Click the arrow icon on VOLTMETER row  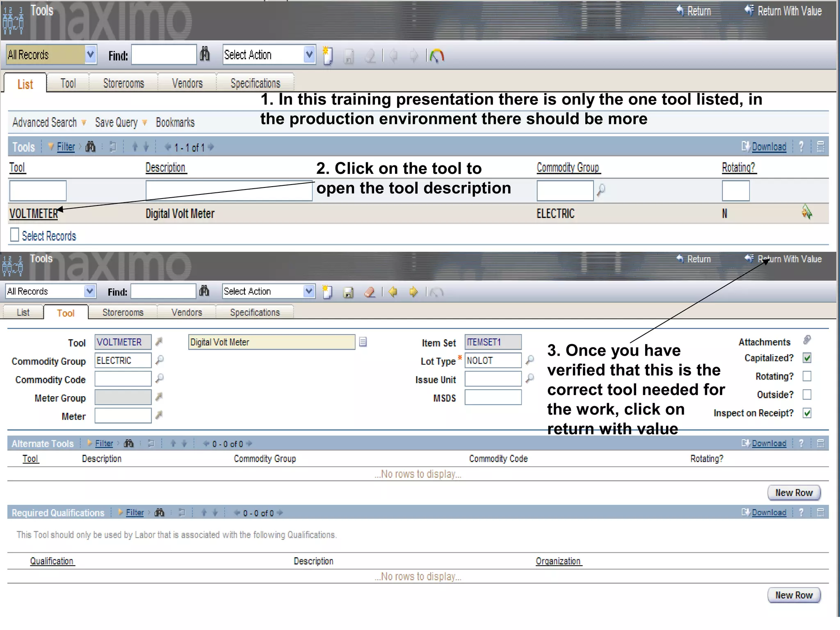click(807, 212)
